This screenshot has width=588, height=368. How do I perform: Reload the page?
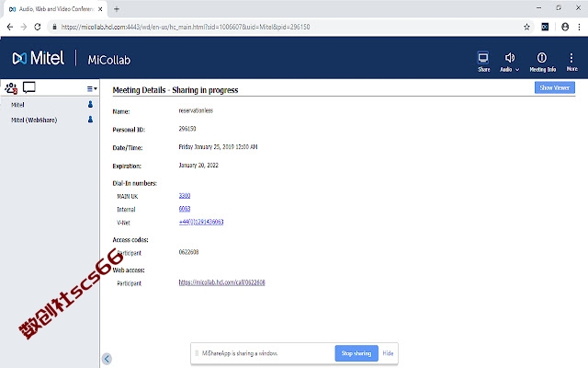tap(37, 27)
